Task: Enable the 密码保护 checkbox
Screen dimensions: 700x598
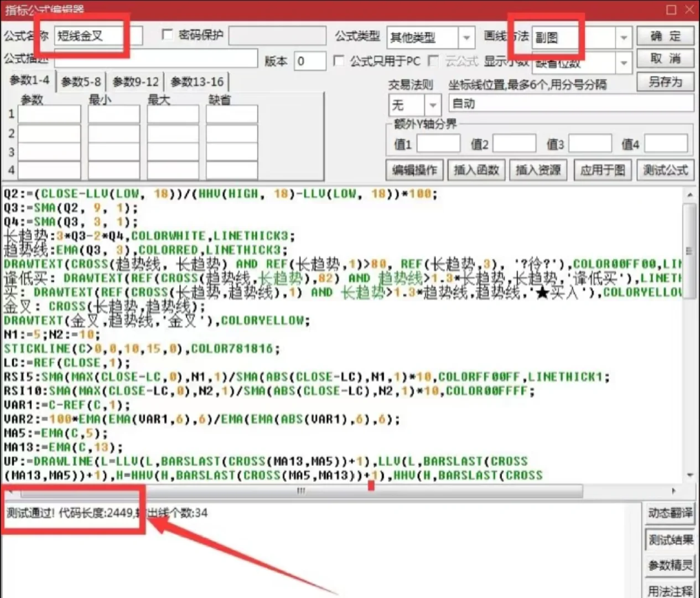Action: click(167, 35)
